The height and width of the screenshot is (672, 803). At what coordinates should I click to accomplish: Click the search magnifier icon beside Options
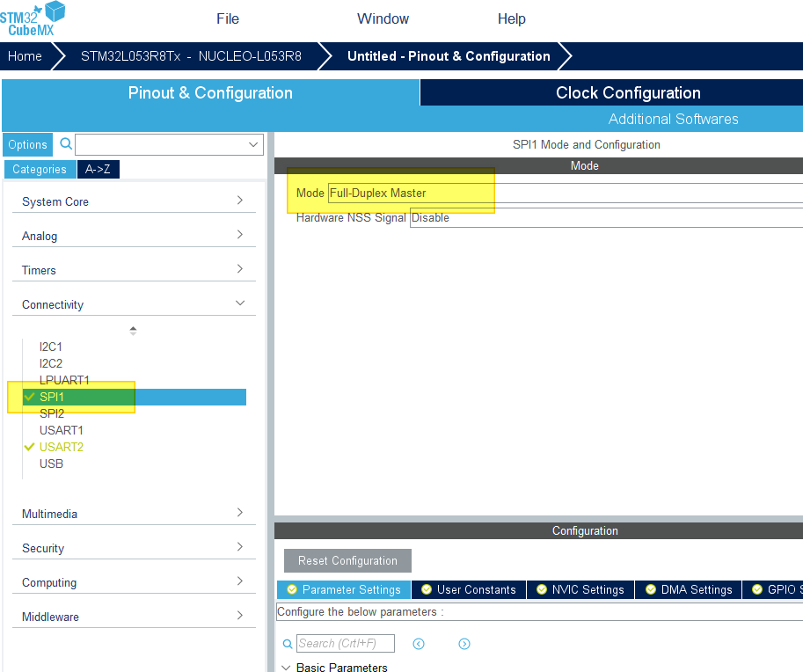point(66,143)
